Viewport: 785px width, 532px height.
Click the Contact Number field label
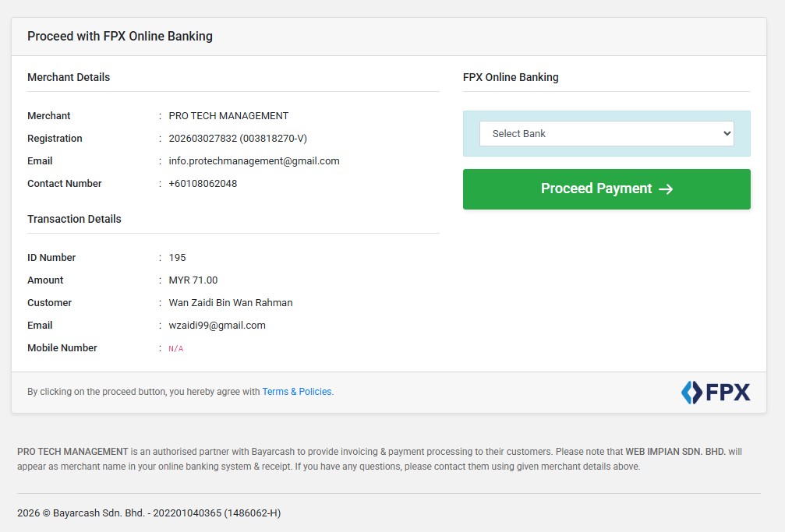click(64, 183)
